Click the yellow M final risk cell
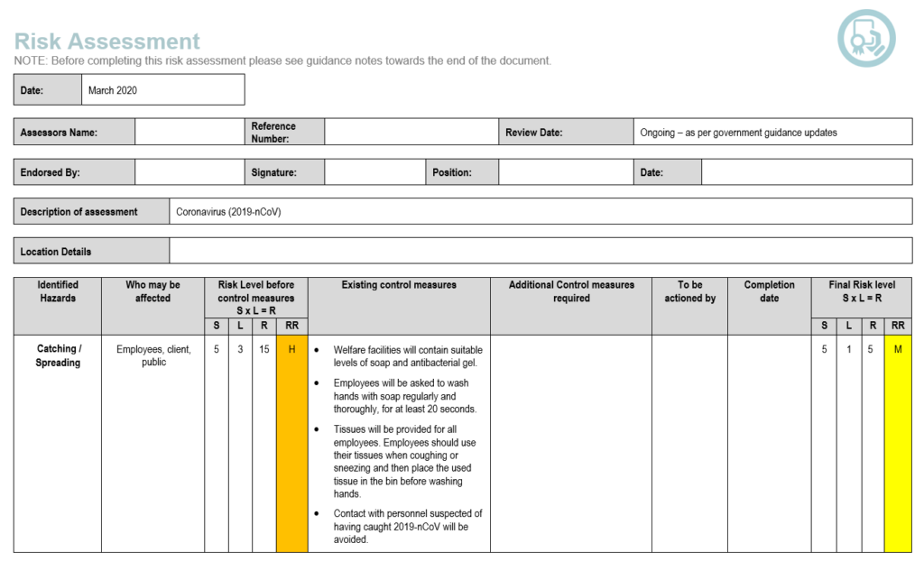This screenshot has height=571, width=924. point(897,350)
